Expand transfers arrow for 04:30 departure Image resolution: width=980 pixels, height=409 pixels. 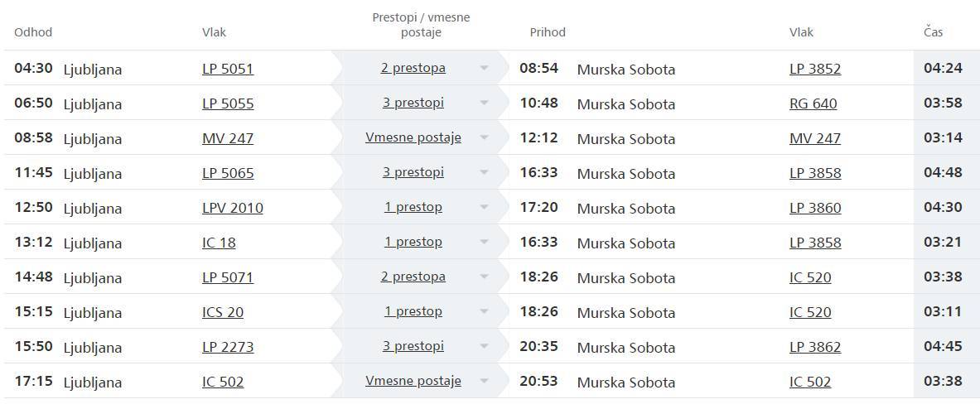(484, 69)
